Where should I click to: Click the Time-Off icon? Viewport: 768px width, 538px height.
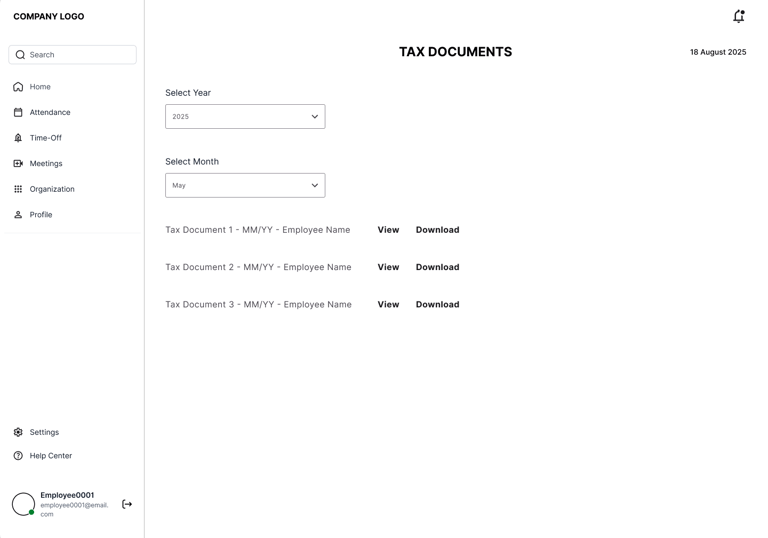tap(18, 138)
